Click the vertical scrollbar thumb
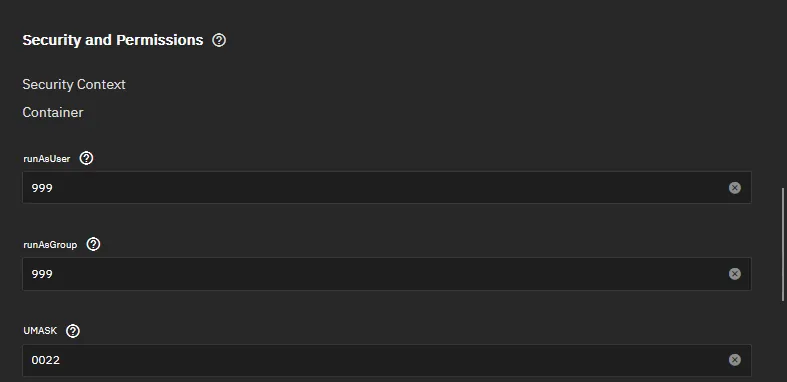The image size is (787, 382). coord(783,244)
